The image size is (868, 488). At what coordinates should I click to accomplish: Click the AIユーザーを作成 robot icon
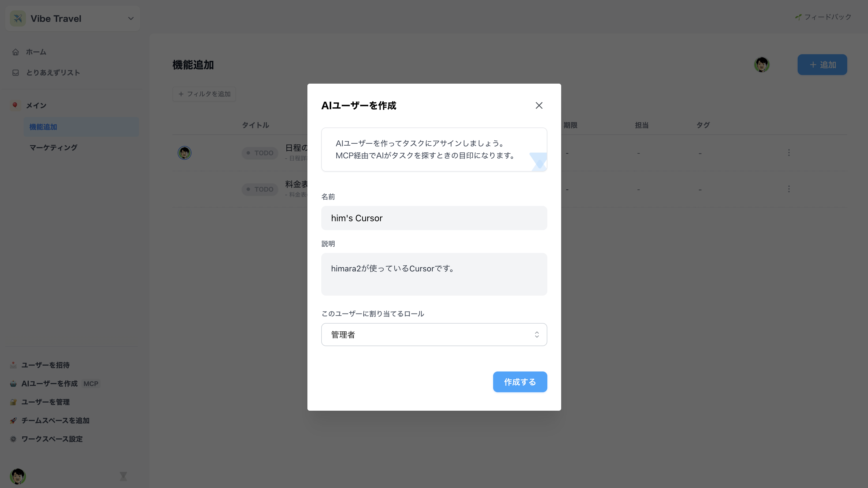click(13, 384)
